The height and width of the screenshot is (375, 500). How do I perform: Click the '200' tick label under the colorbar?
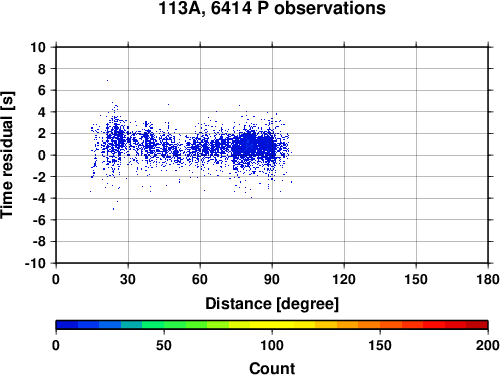pyautogui.click(x=488, y=345)
